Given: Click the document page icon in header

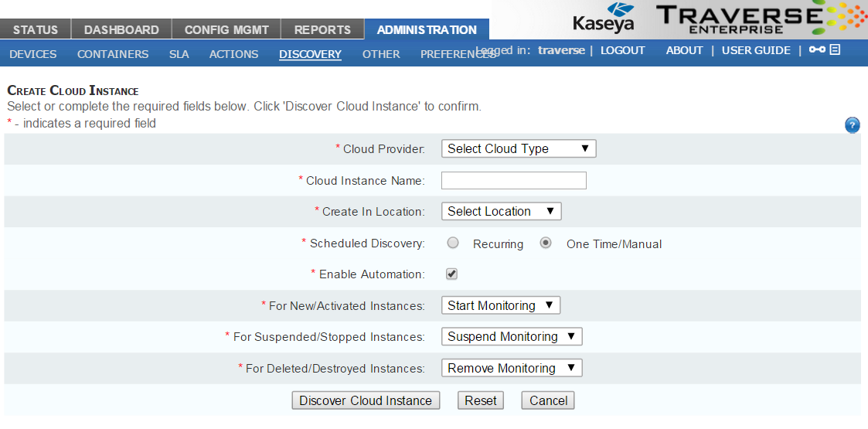Looking at the screenshot, I should tap(835, 50).
